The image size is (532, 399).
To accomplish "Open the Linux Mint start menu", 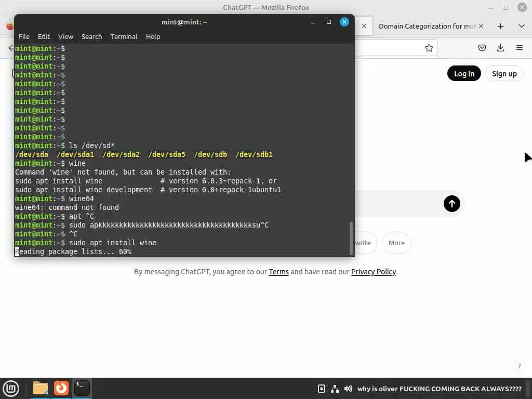I will pos(11,389).
